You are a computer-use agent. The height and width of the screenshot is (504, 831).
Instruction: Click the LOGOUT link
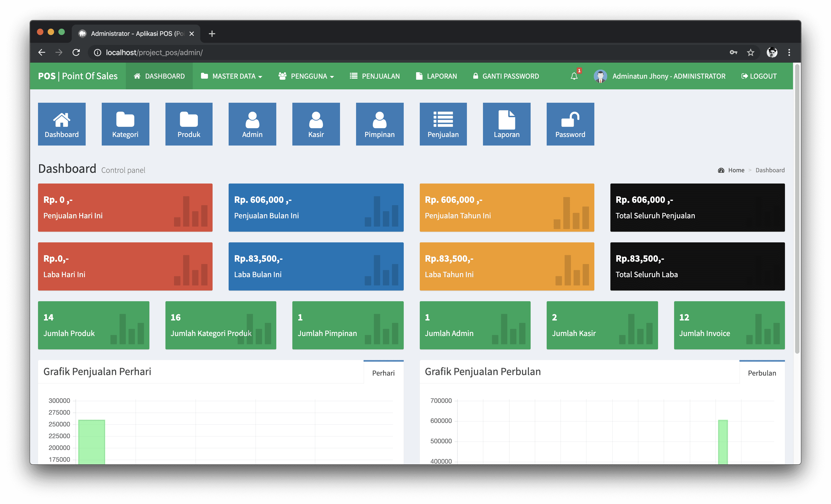(759, 76)
